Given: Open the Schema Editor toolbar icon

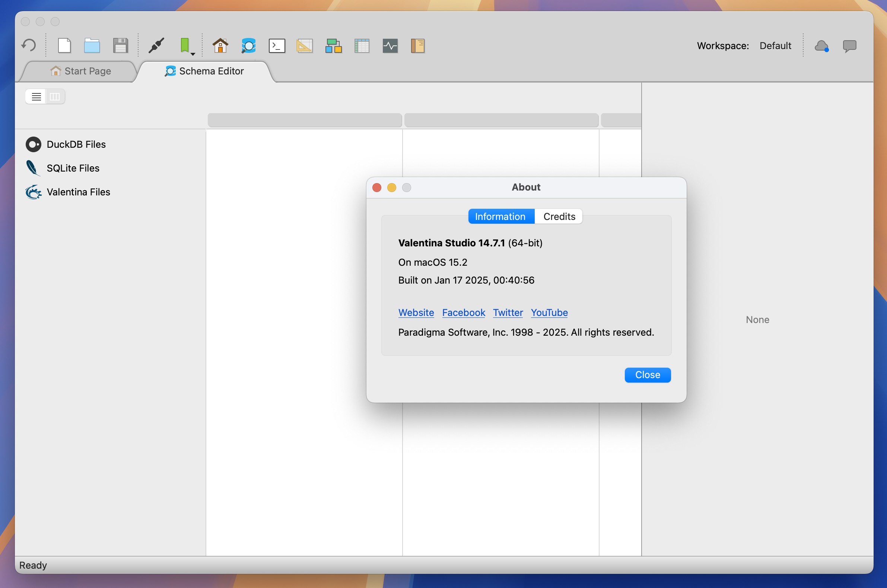Looking at the screenshot, I should click(248, 45).
